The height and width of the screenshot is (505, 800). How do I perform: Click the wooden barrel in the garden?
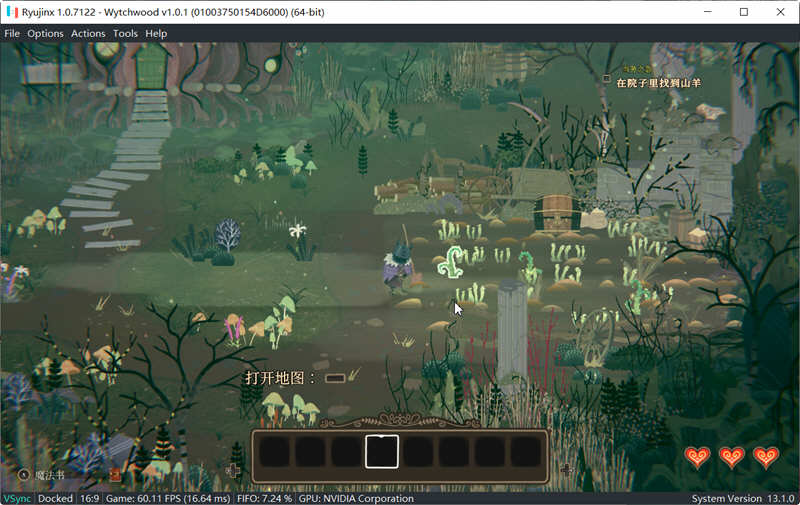[557, 213]
